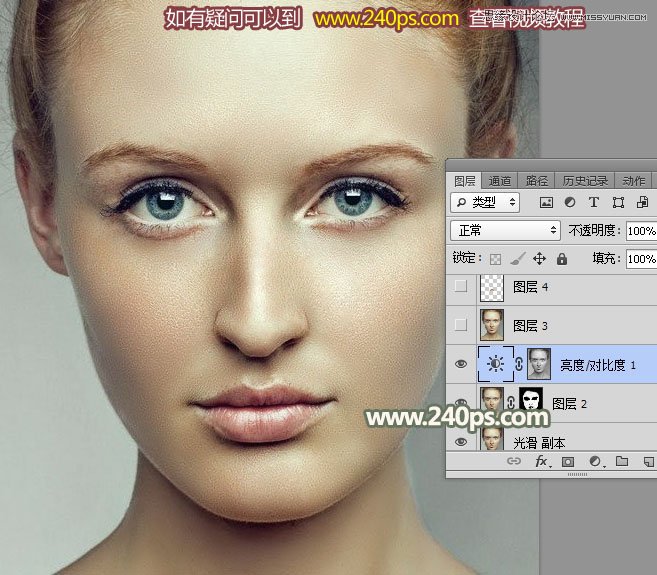Image resolution: width=657 pixels, height=575 pixels.
Task: Click the 不透明度 opacity value field
Action: click(640, 231)
